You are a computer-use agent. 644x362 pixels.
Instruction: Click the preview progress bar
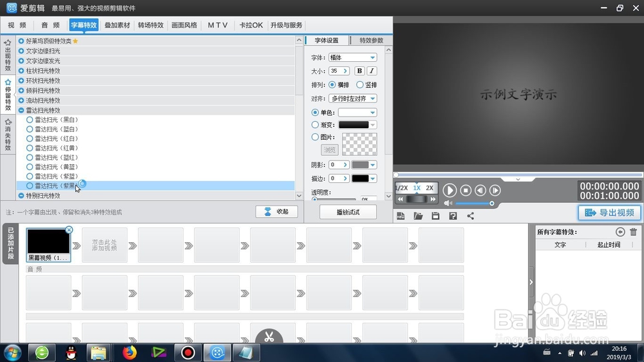click(x=518, y=175)
